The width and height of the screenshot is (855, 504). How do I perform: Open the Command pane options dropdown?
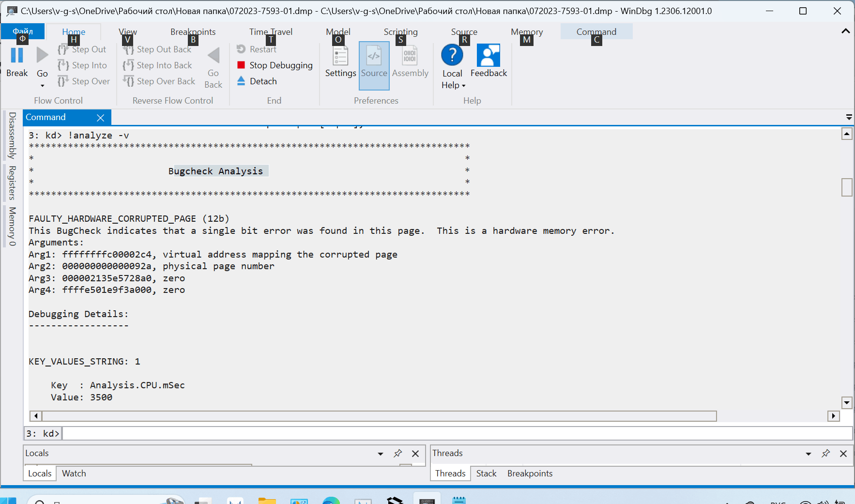pos(849,117)
